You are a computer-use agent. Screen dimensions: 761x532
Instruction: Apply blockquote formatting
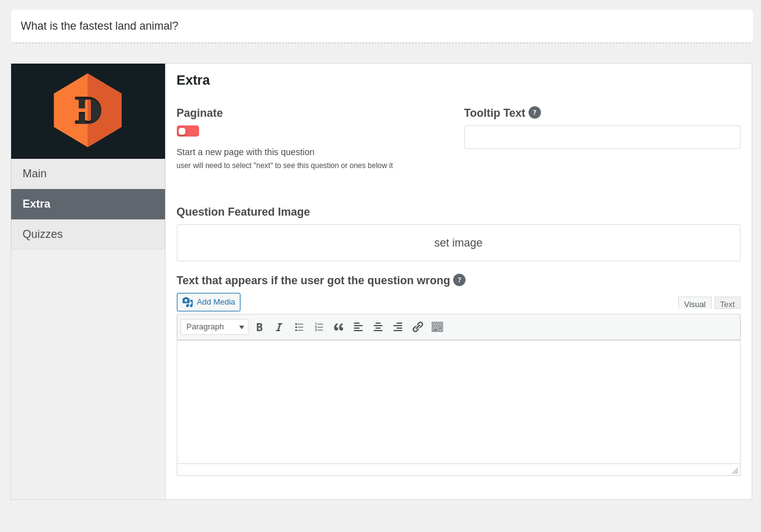tap(339, 327)
